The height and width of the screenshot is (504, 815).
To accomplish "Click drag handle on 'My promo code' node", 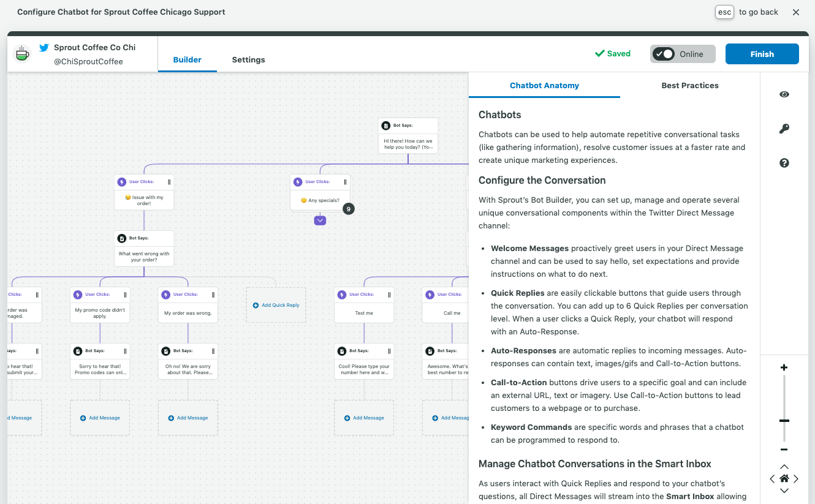I will (x=125, y=295).
